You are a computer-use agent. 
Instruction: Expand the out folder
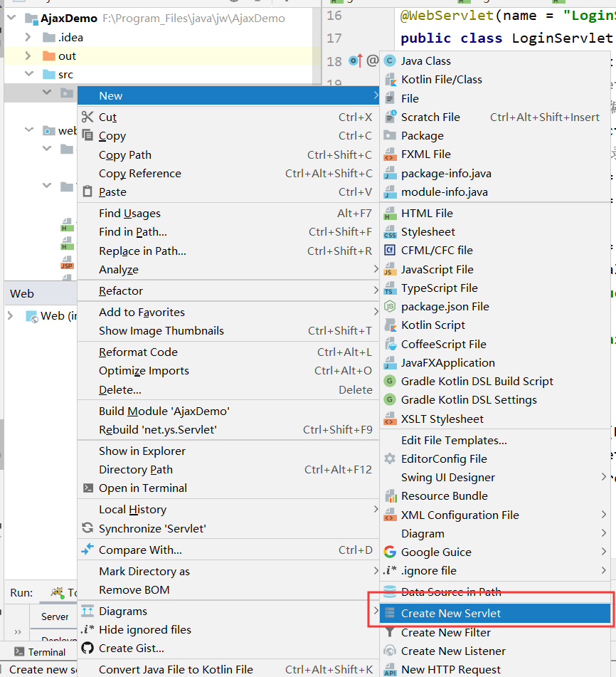point(28,56)
